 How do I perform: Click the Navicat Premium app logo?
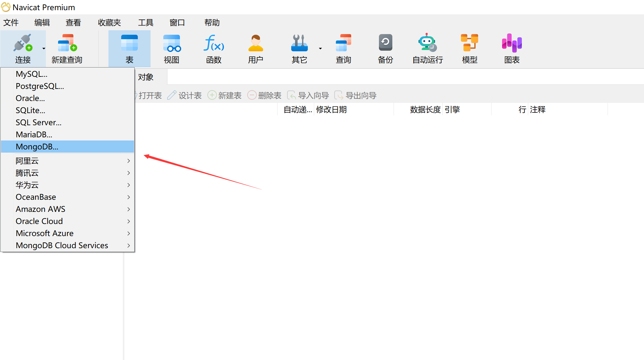click(x=6, y=7)
